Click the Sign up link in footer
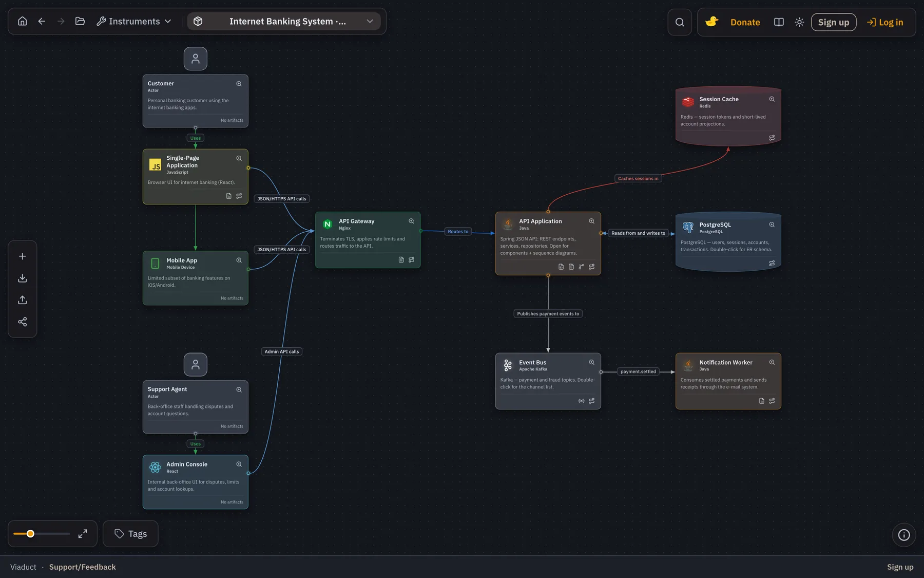Viewport: 924px width, 578px height. click(900, 567)
